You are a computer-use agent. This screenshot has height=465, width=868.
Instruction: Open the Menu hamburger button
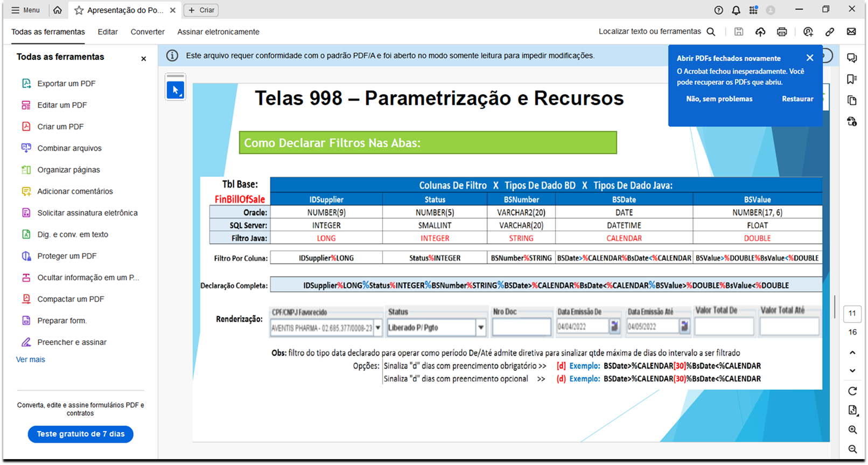(x=25, y=10)
